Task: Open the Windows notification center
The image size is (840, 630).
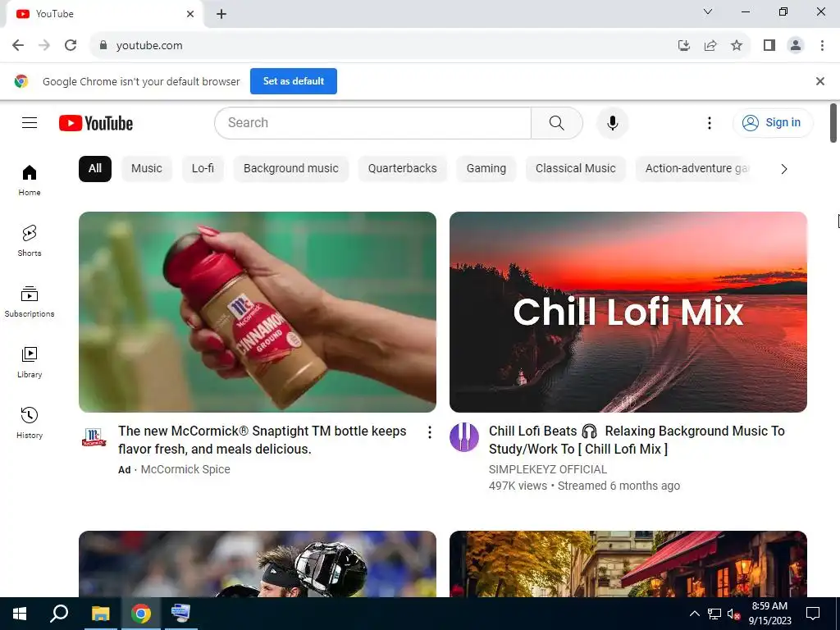Action: tap(813, 614)
